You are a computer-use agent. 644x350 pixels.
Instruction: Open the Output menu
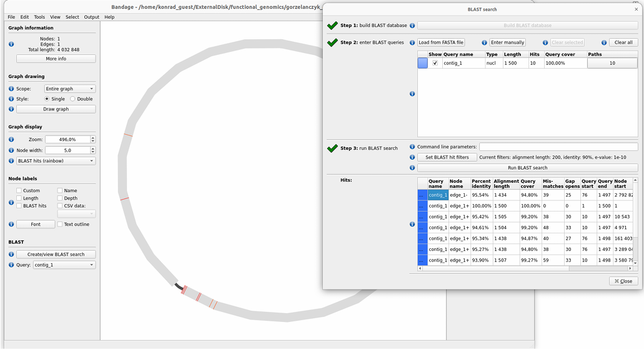(x=91, y=17)
